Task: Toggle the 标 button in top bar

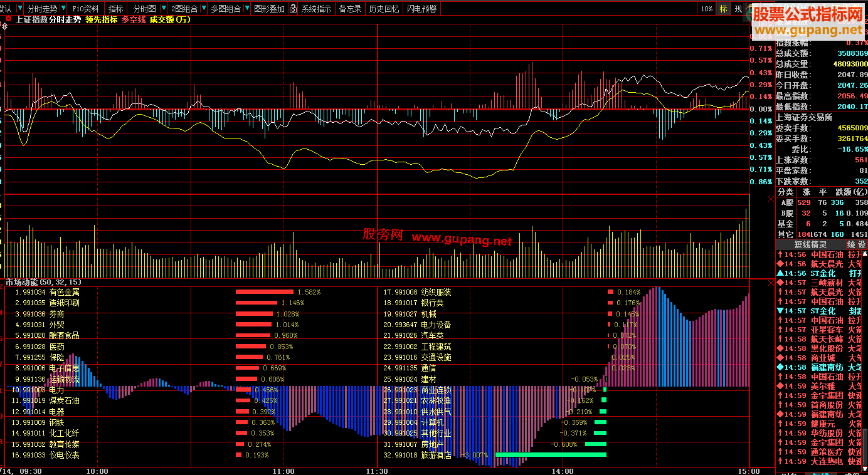Action: (x=723, y=9)
